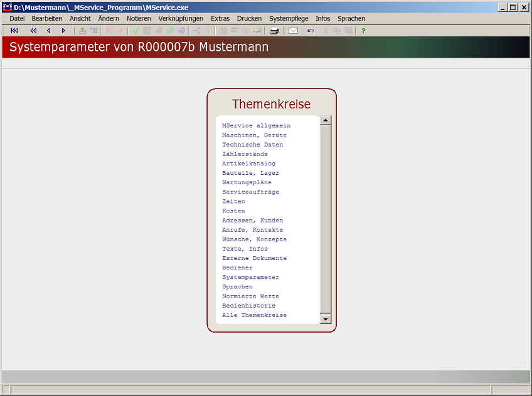The height and width of the screenshot is (396, 532).
Task: Click the green question mark help icon
Action: click(363, 31)
